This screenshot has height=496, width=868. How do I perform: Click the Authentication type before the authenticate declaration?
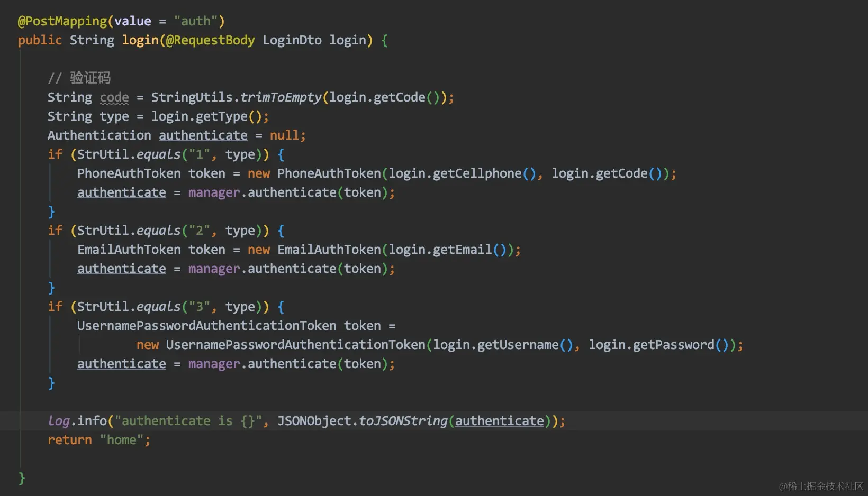[100, 135]
